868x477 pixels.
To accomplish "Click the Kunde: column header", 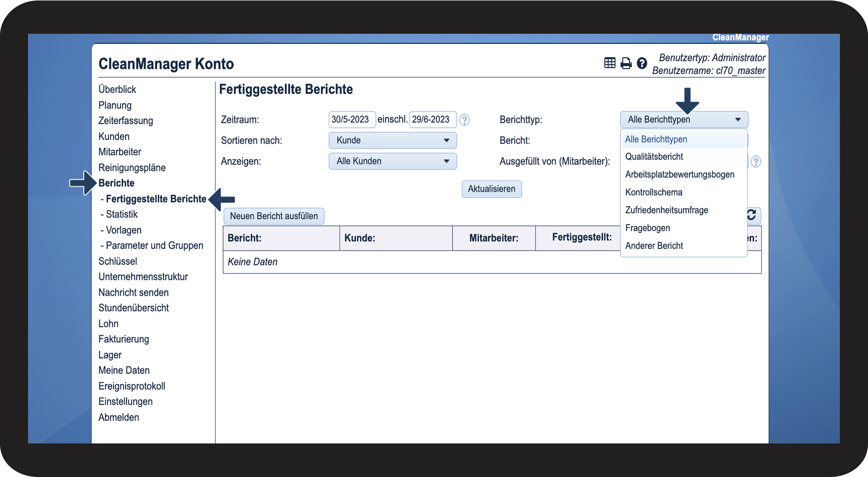I will [x=396, y=238].
